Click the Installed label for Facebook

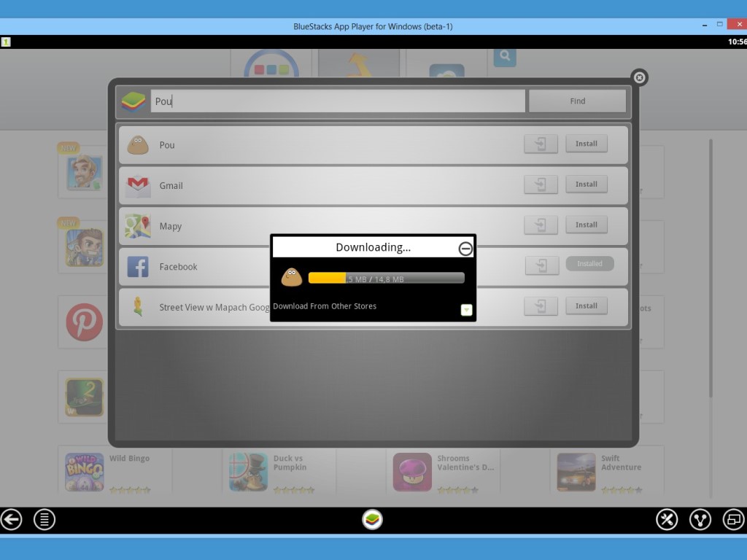tap(589, 264)
